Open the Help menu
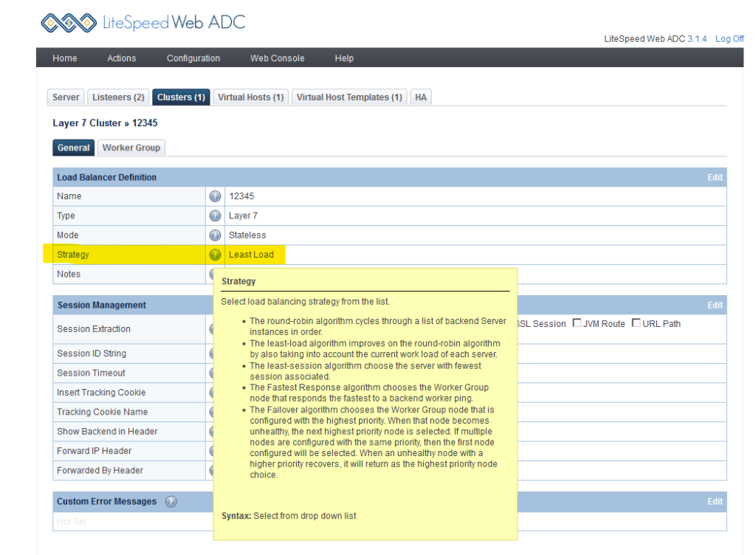Viewport: 756px width, 555px height. [344, 58]
